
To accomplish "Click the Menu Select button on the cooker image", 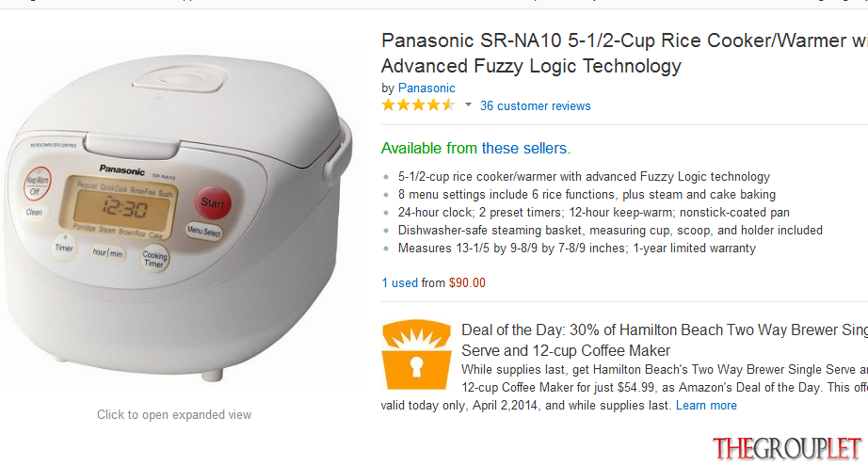I will pyautogui.click(x=203, y=231).
